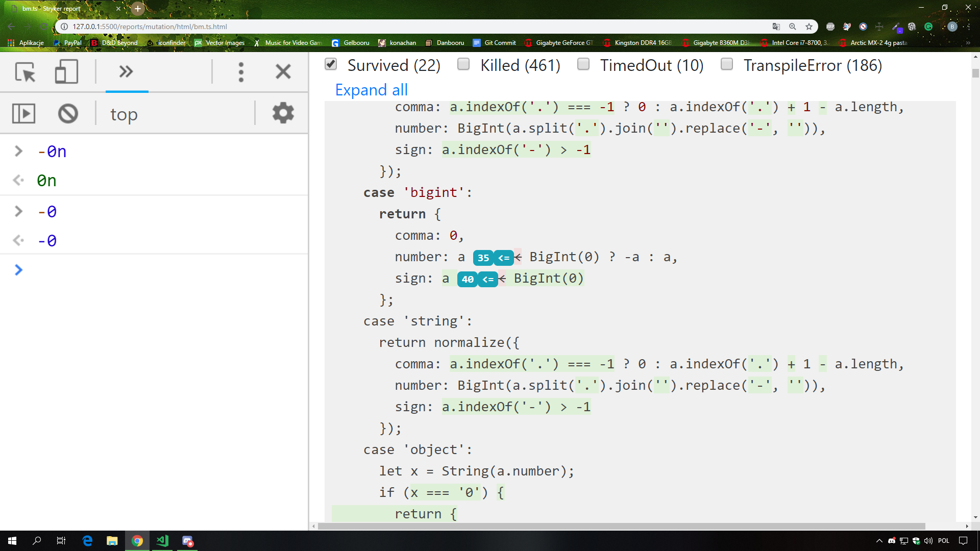980x551 pixels.
Task: Open Visual Studio Code from the taskbar
Action: (162, 541)
